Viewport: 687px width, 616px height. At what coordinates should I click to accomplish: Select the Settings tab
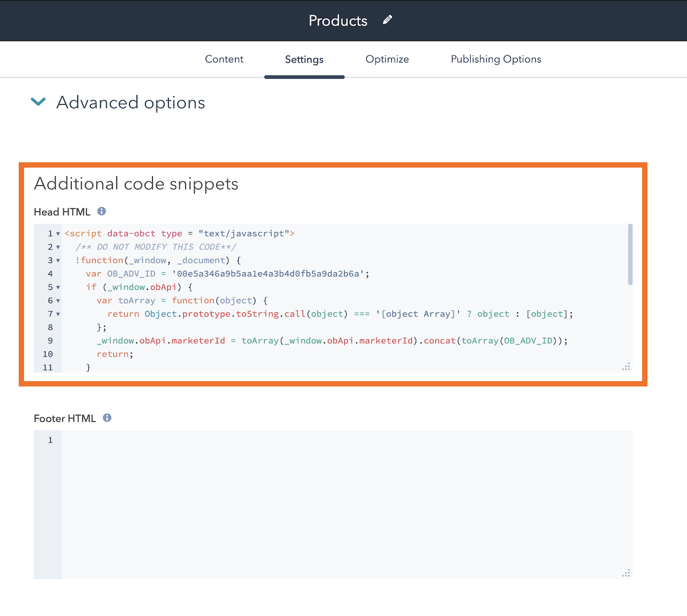click(304, 60)
